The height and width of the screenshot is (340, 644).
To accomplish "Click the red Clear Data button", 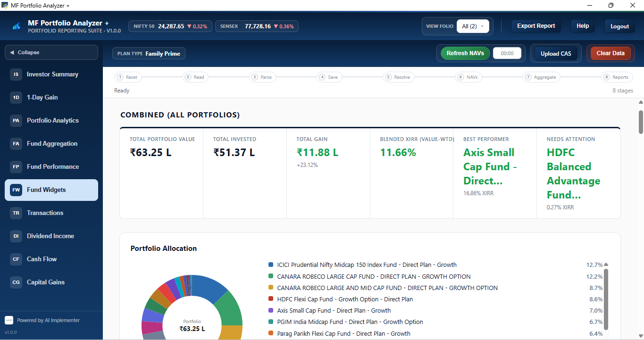I will (611, 53).
